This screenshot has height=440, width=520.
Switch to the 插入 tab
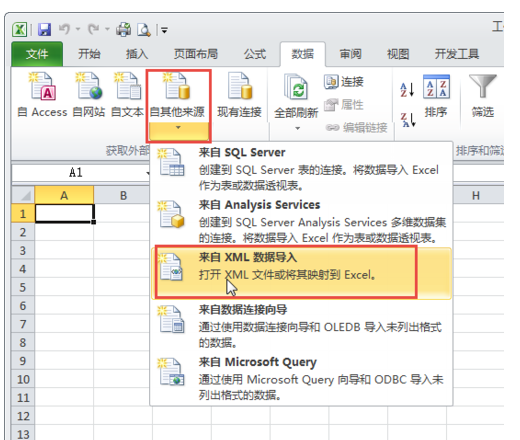[x=137, y=54]
